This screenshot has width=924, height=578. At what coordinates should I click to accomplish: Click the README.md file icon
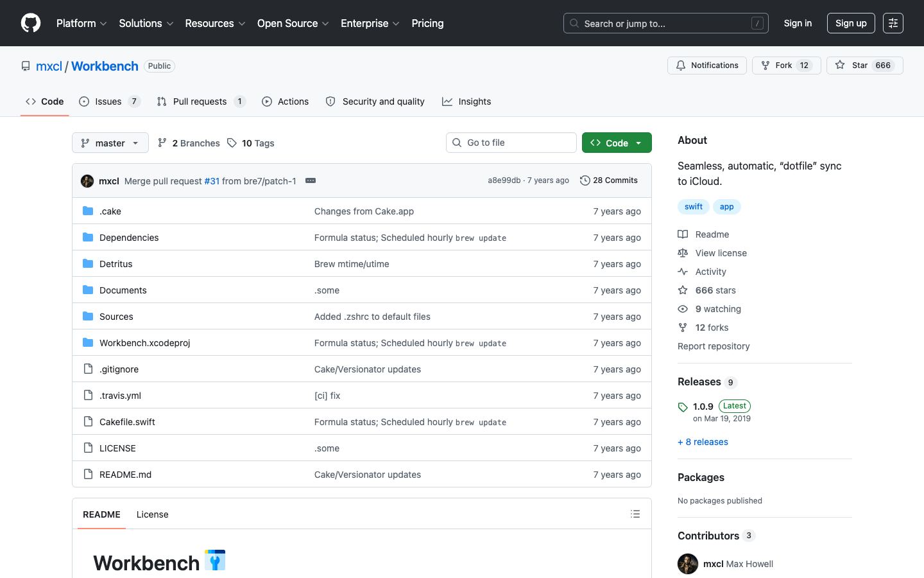click(x=88, y=475)
